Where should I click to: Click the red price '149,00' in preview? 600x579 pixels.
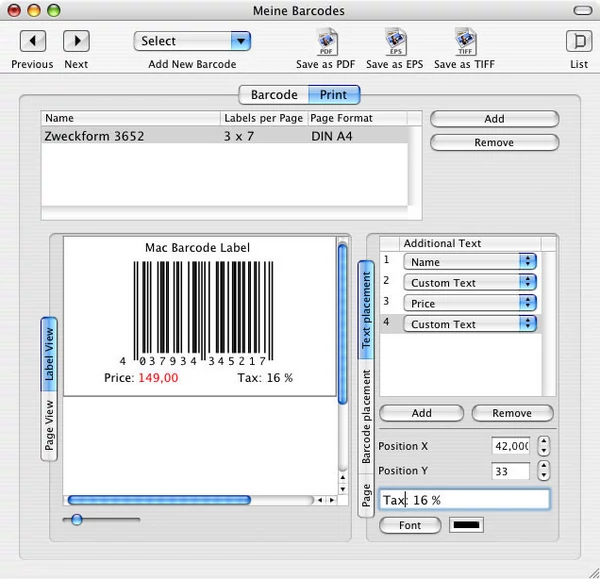158,378
